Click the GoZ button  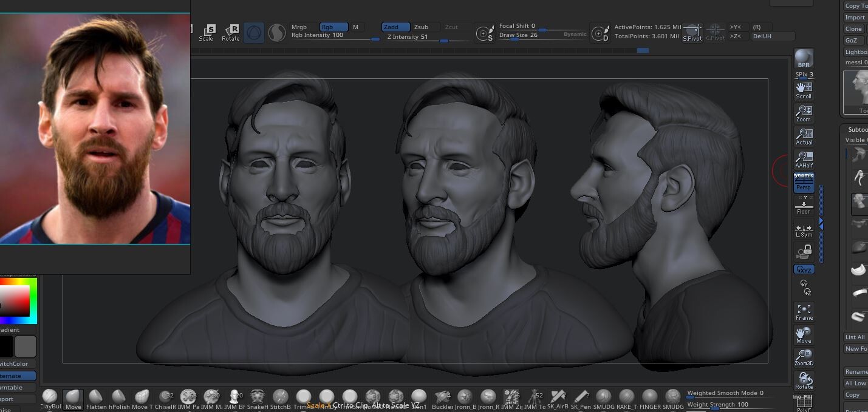[853, 40]
